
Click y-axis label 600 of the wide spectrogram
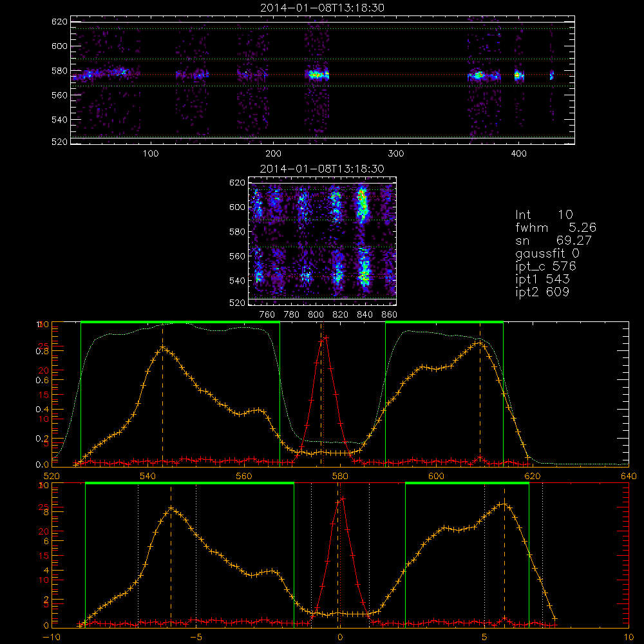click(59, 46)
